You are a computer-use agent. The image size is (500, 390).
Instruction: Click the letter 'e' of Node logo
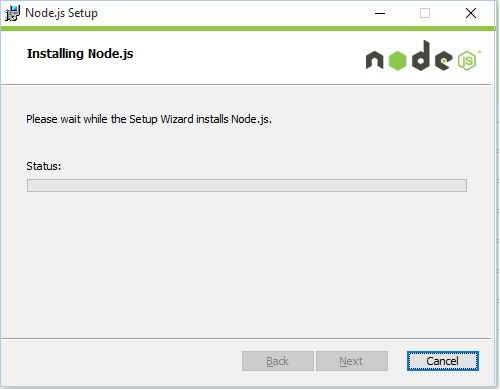(443, 60)
